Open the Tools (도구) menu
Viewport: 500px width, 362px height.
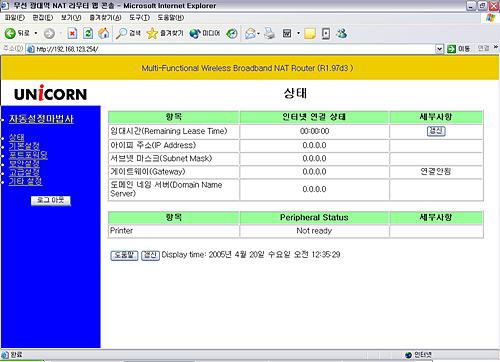(139, 17)
